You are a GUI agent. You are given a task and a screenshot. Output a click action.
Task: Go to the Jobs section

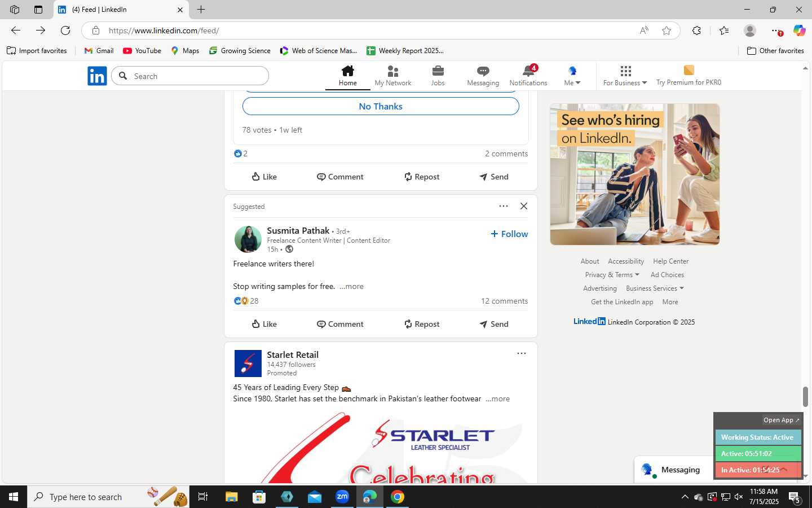(438, 76)
